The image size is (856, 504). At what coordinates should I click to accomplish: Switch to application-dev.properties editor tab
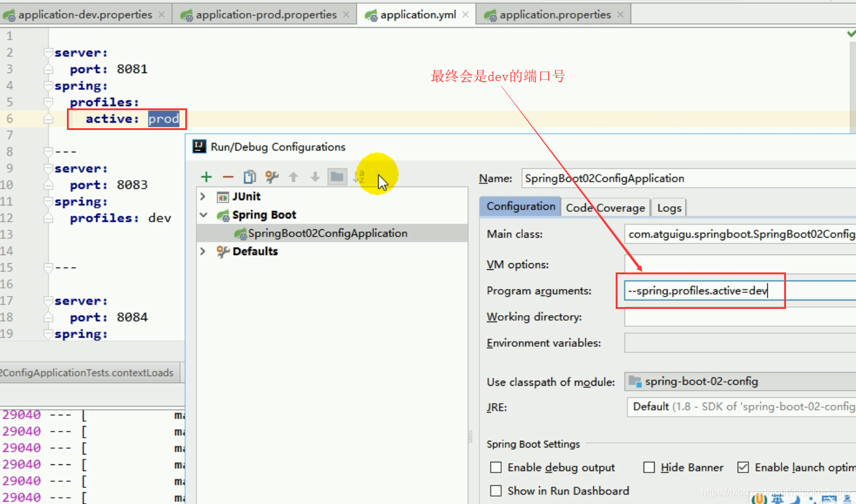pyautogui.click(x=85, y=15)
